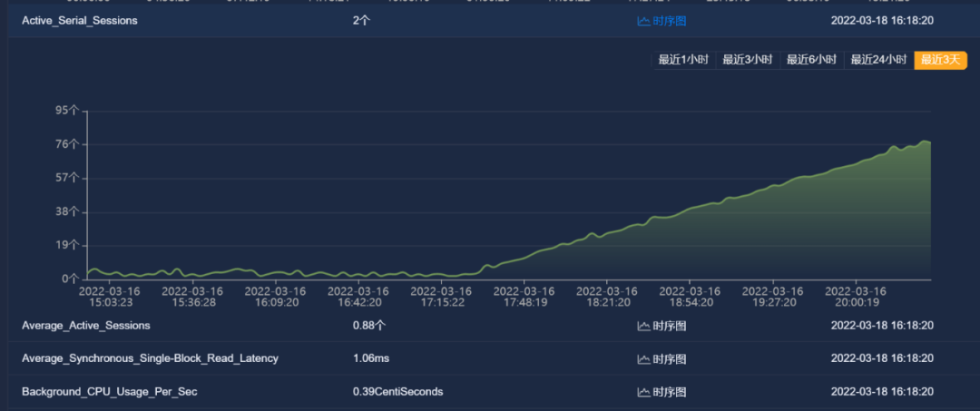Click chart icon in Average_Active_Sessions row
980x411 pixels.
click(x=643, y=326)
